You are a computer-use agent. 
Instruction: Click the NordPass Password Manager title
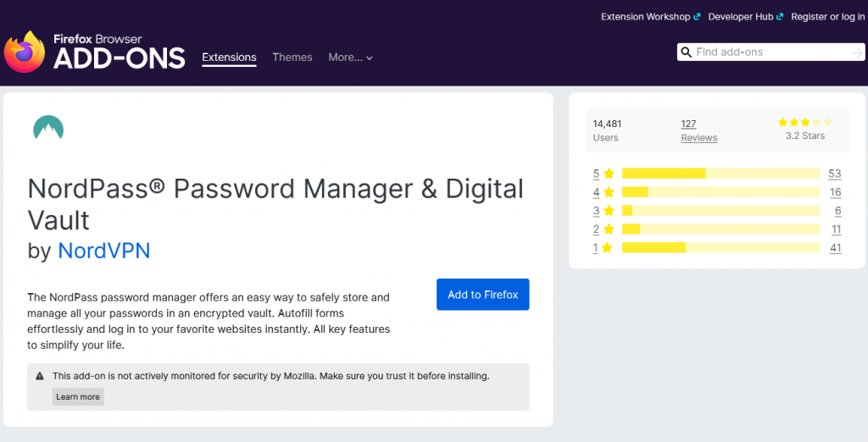pos(275,204)
